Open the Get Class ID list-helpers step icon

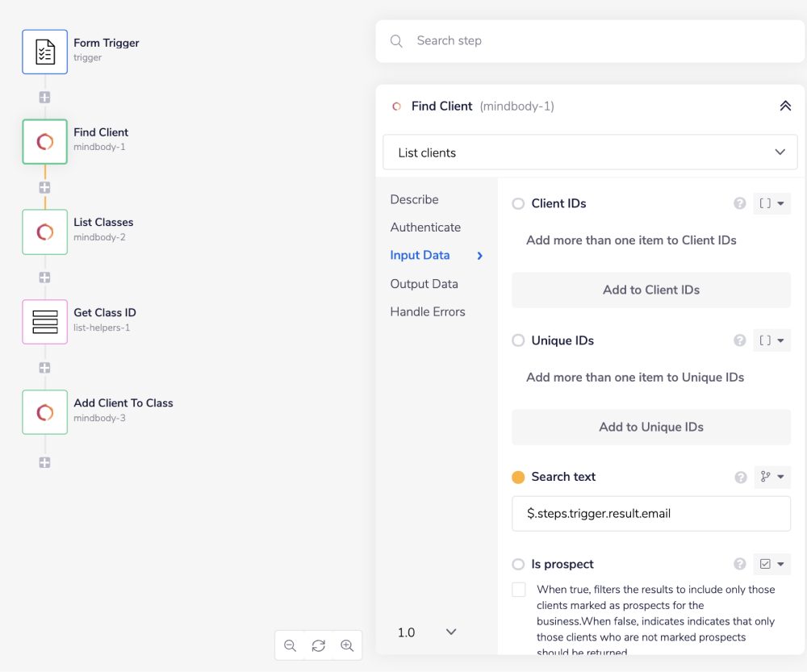pos(44,322)
